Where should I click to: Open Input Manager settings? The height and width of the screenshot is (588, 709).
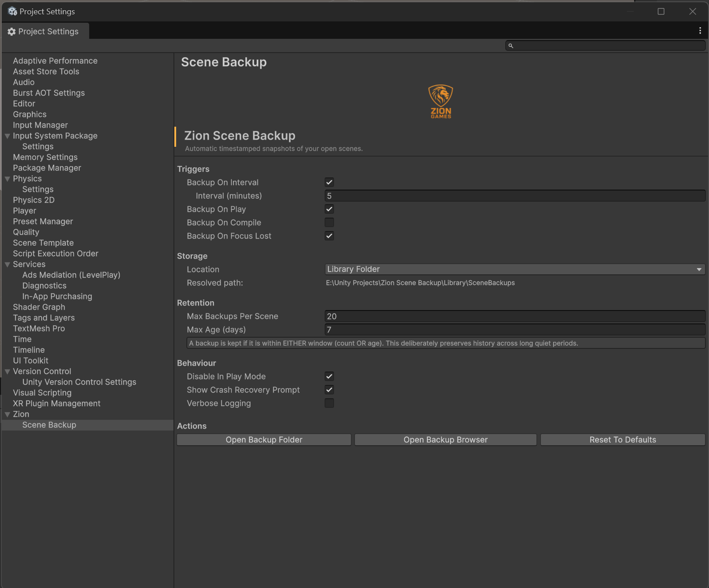point(40,125)
